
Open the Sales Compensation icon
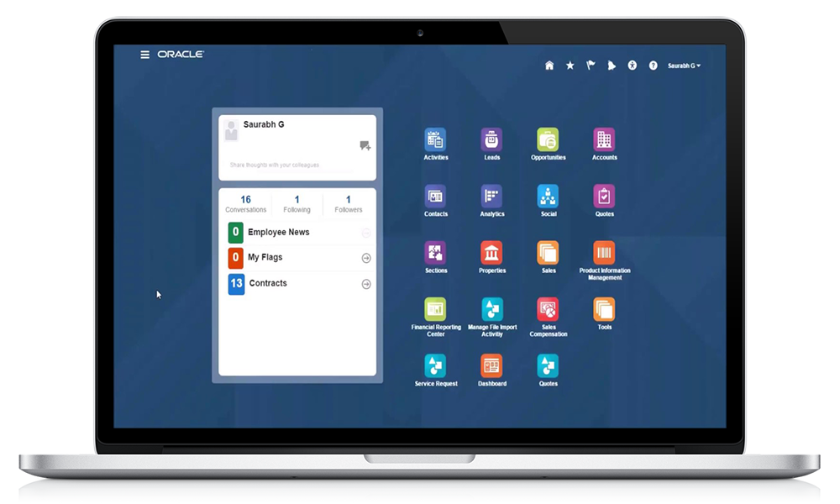click(548, 310)
